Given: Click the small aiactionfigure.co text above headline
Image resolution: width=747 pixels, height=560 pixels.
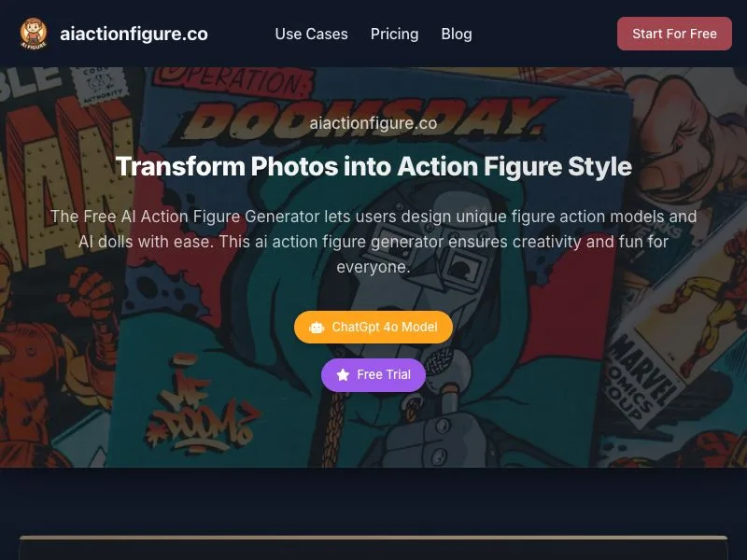Looking at the screenshot, I should tap(373, 123).
